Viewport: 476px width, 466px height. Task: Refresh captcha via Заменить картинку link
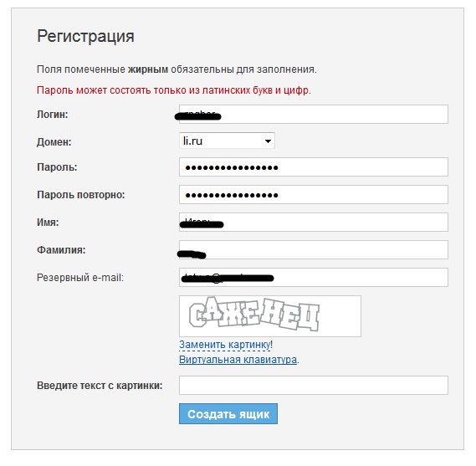[226, 345]
